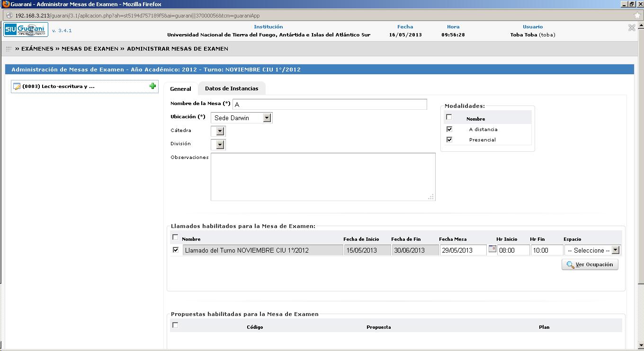Open the División dropdown

coord(218,144)
